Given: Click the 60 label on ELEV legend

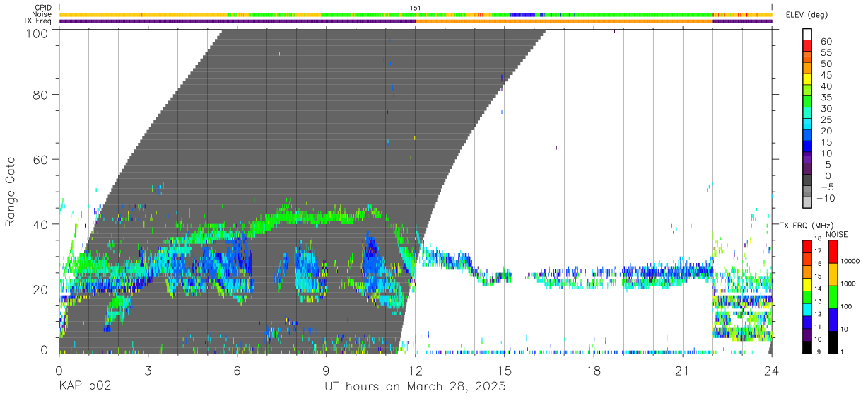Looking at the screenshot, I should 826,42.
